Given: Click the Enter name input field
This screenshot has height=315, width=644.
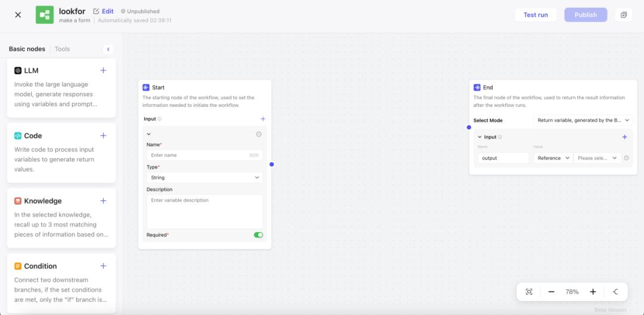Looking at the screenshot, I should [x=198, y=155].
